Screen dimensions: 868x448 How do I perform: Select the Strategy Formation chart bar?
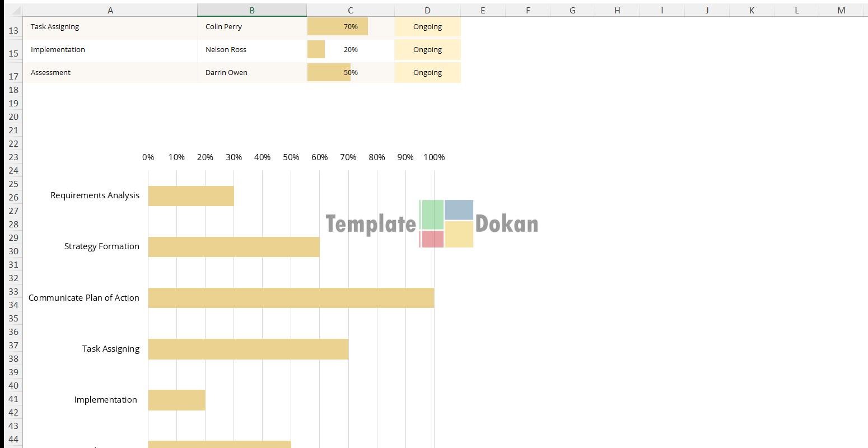pos(234,247)
